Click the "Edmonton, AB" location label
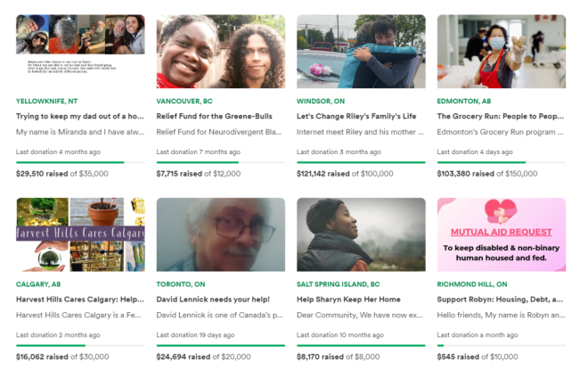 [x=463, y=101]
